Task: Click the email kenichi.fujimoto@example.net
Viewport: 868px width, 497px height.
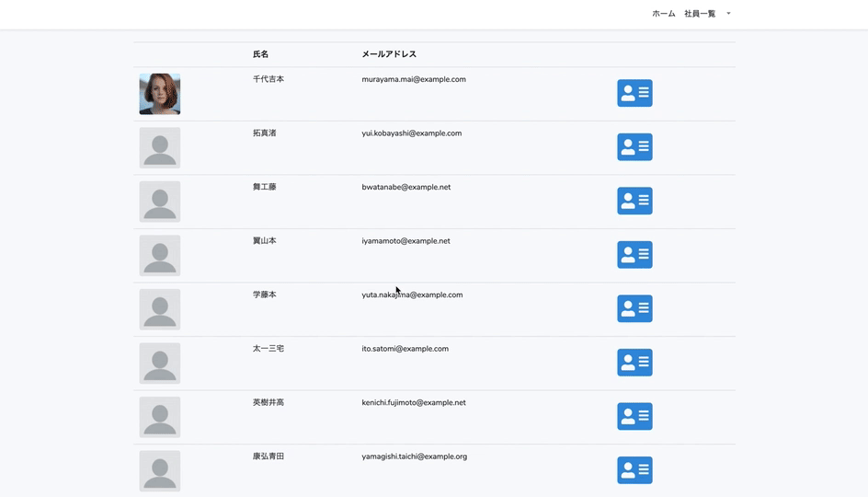Action: [414, 402]
